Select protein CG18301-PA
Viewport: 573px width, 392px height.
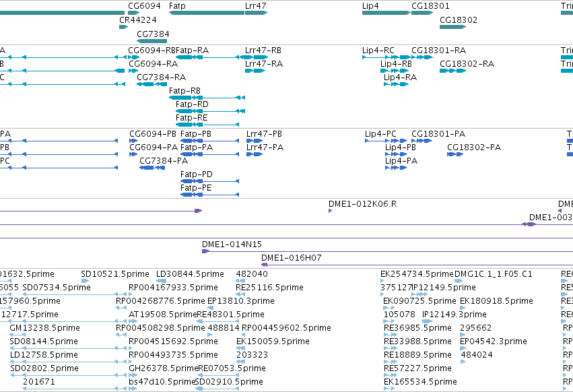(x=438, y=134)
